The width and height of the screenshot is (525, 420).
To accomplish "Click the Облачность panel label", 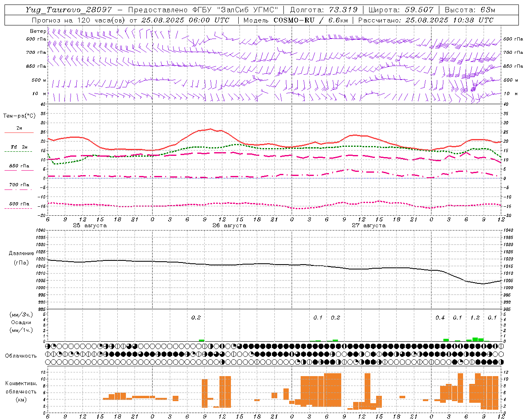I will pyautogui.click(x=21, y=356).
